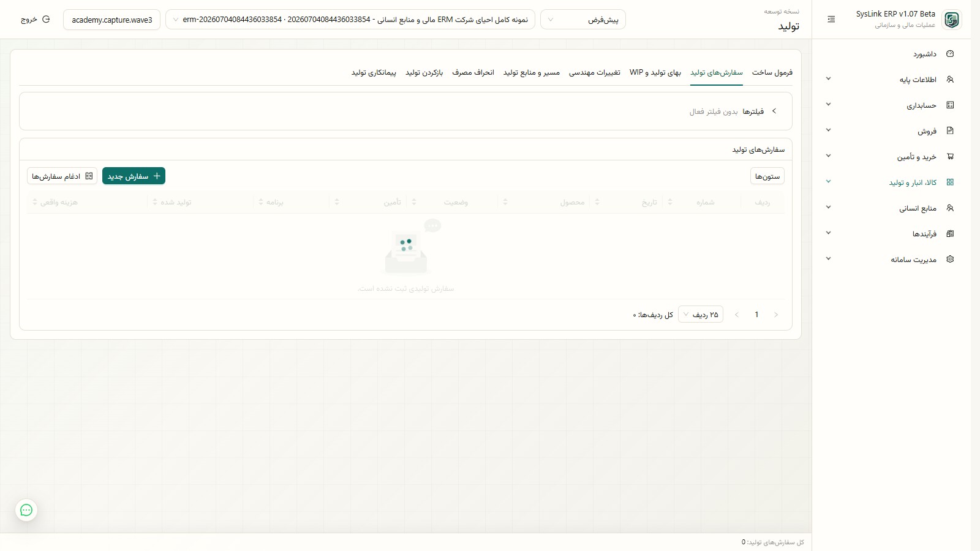
Task: Collapse the sidebar using the menu fold icon
Action: (831, 20)
